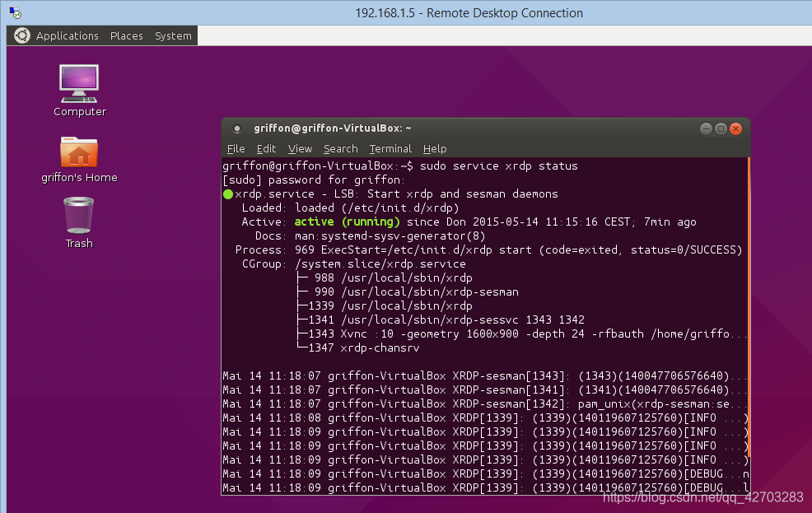Close the terminal window
Image resolution: width=812 pixels, height=513 pixels.
point(735,128)
